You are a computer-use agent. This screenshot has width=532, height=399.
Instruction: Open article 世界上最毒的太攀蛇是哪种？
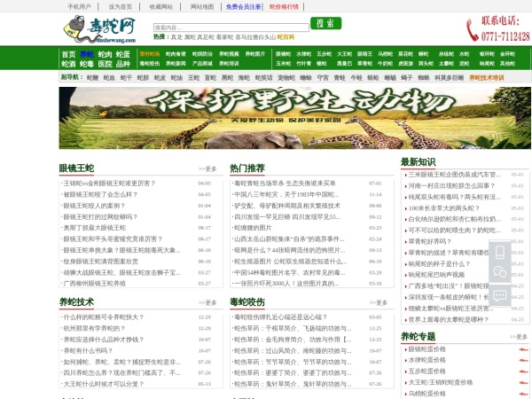click(x=448, y=319)
